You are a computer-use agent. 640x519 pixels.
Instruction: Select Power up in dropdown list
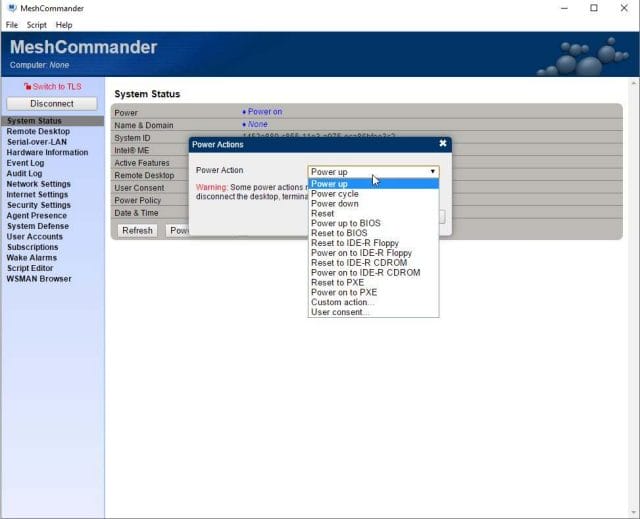pos(373,184)
